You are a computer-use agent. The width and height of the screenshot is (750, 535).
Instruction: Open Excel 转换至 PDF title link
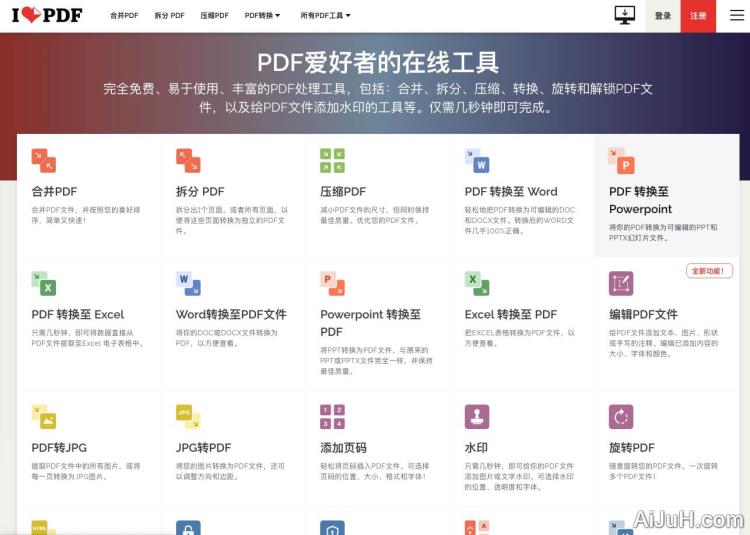(511, 315)
